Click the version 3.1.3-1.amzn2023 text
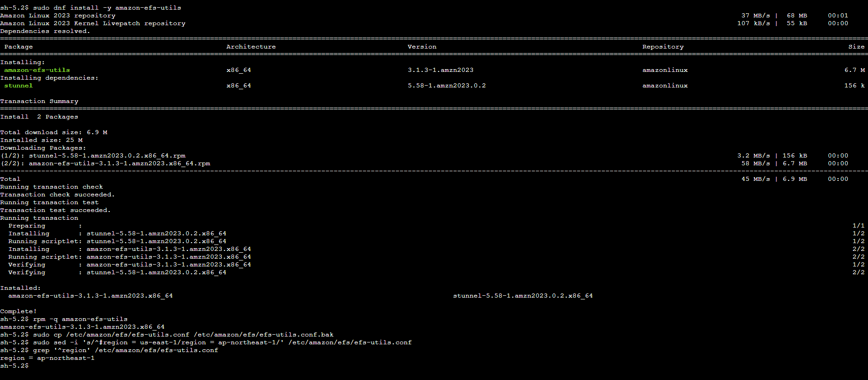The image size is (868, 380). tap(441, 70)
